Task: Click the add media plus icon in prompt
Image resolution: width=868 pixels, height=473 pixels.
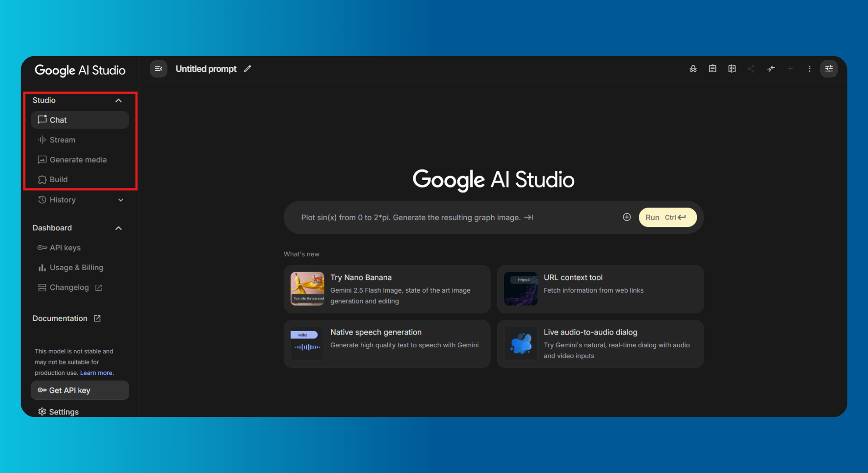Action: (x=626, y=217)
